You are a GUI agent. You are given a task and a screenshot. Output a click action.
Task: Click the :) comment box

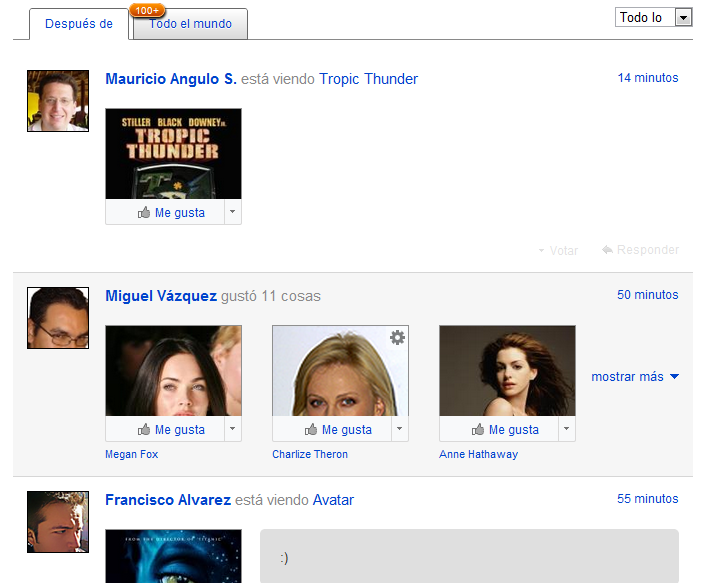coord(469,556)
